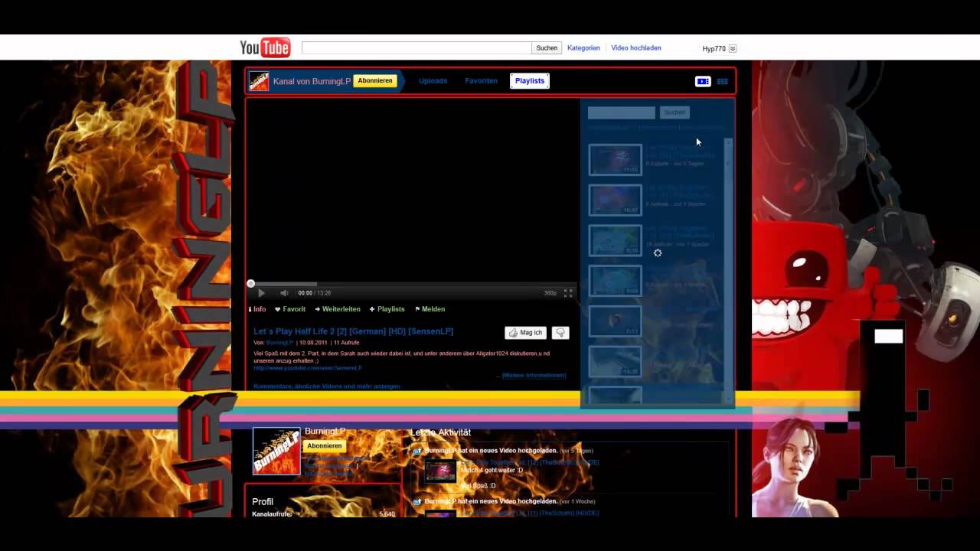Click first upload activity icon

click(417, 452)
